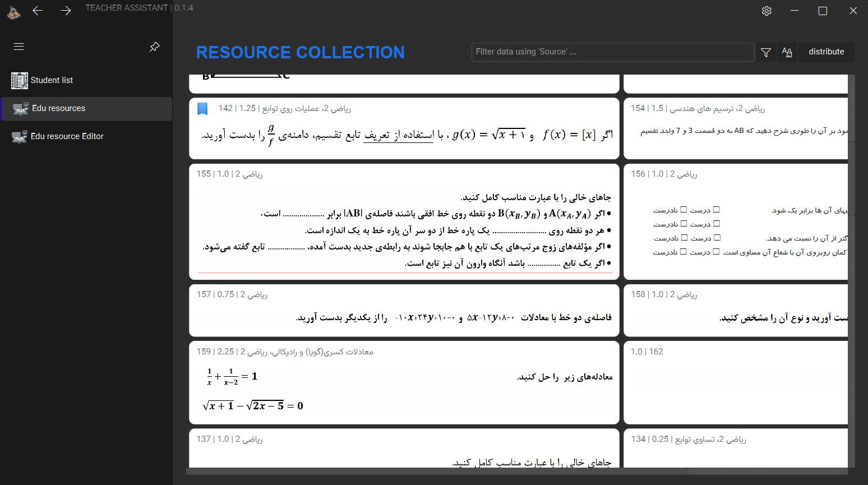Check نادرست on the 'مساوی است' row
This screenshot has height=485, width=868.
[x=683, y=252]
